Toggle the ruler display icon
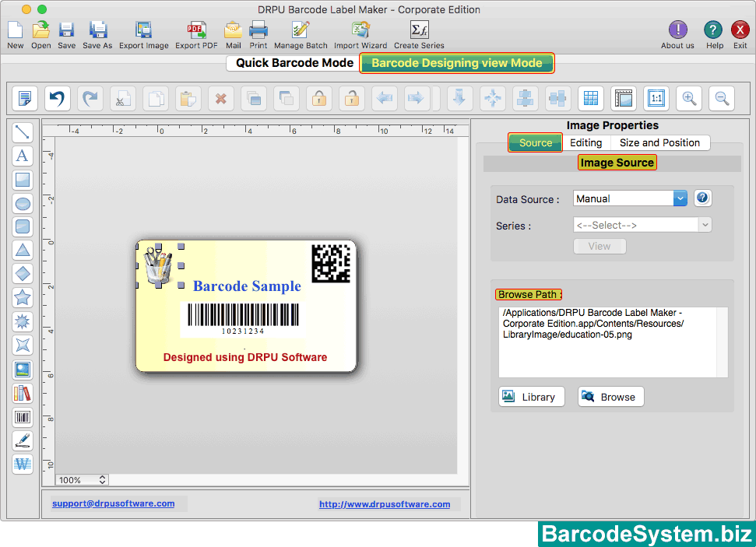Image resolution: width=756 pixels, height=547 pixels. point(624,99)
